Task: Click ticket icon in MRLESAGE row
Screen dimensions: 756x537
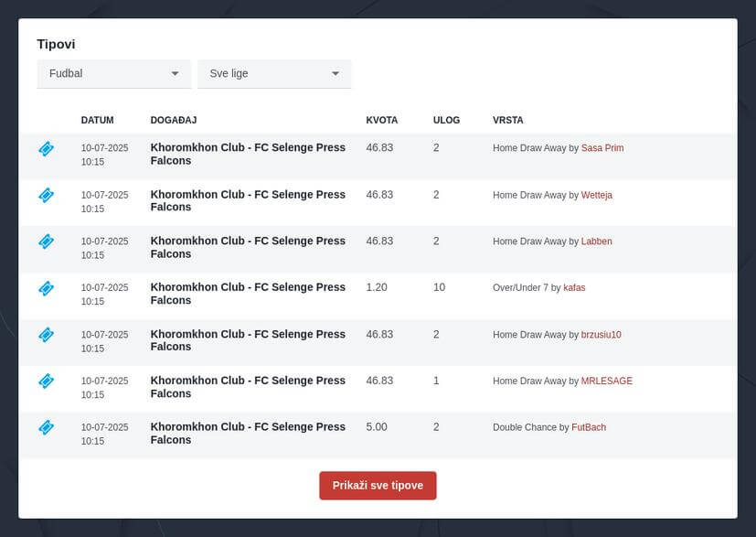Action: tap(47, 381)
